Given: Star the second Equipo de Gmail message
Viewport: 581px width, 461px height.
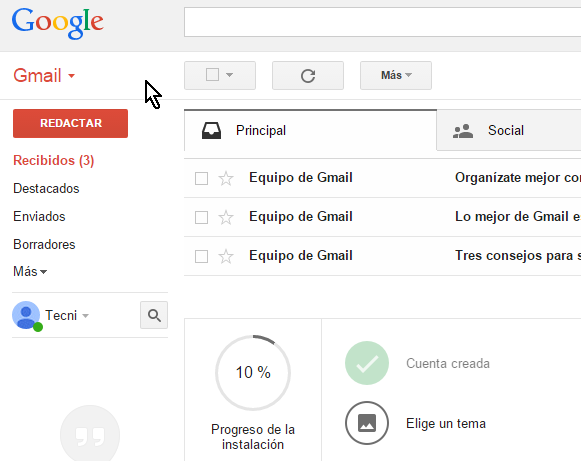Looking at the screenshot, I should [x=226, y=217].
